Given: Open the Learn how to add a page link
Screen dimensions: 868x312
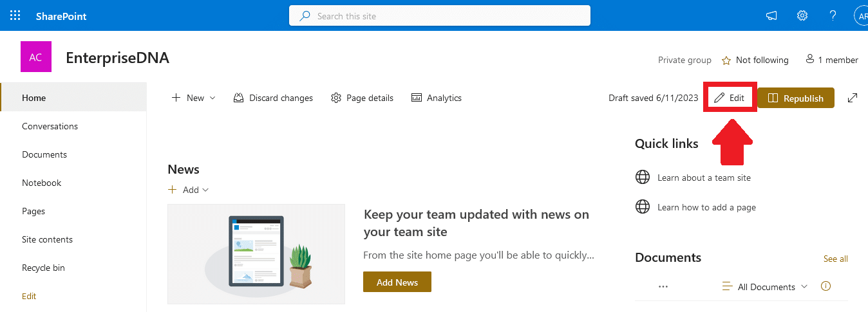Looking at the screenshot, I should coord(706,207).
